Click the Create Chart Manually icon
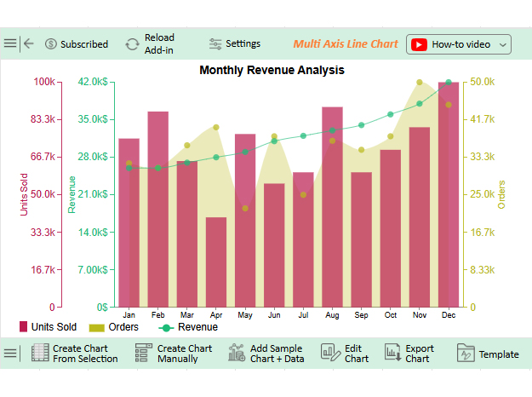This screenshot has height=397, width=532. (x=143, y=354)
